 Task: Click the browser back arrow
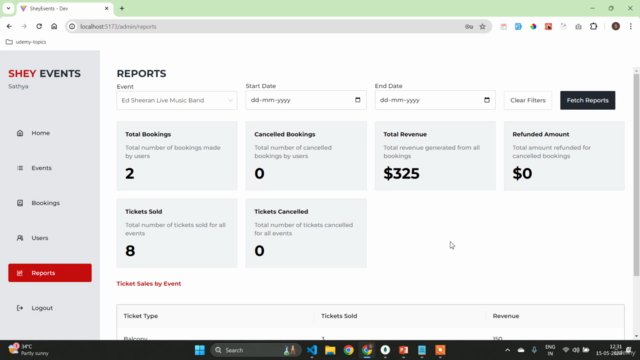tap(9, 27)
